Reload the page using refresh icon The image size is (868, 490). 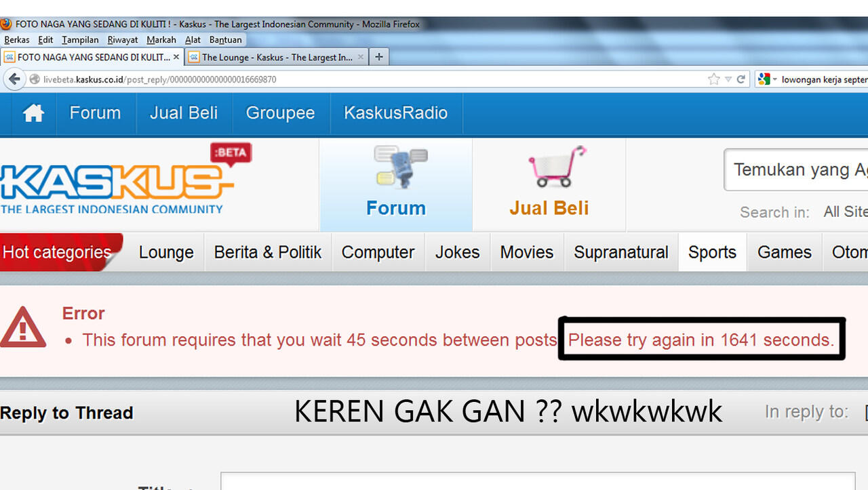pos(741,79)
